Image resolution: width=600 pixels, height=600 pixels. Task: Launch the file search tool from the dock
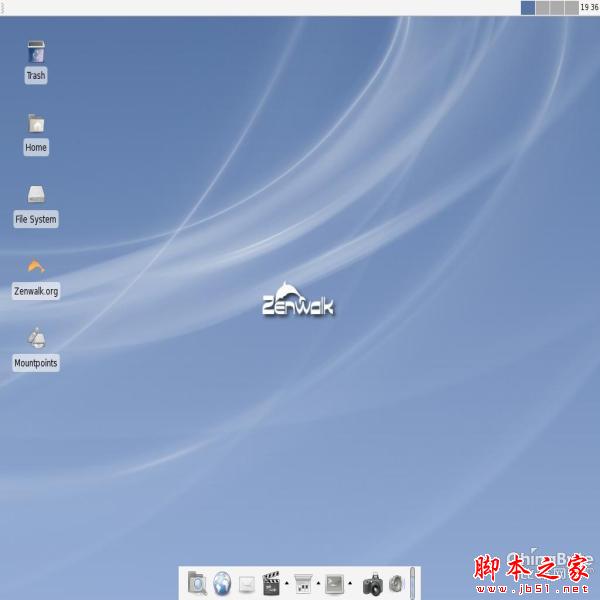pyautogui.click(x=197, y=583)
